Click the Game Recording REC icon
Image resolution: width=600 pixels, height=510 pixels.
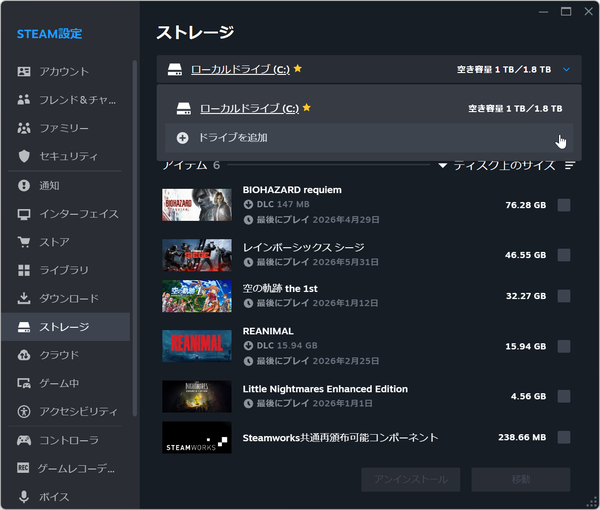(x=23, y=468)
